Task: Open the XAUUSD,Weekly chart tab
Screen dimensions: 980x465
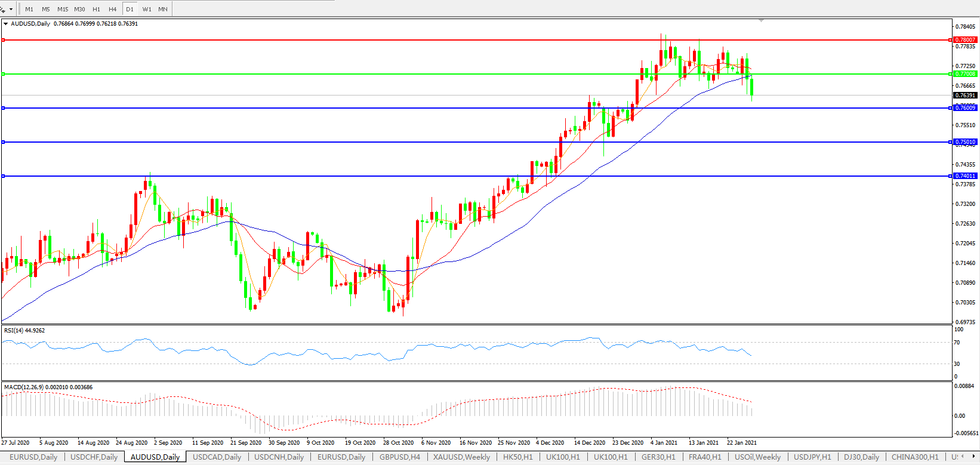Action: point(461,457)
